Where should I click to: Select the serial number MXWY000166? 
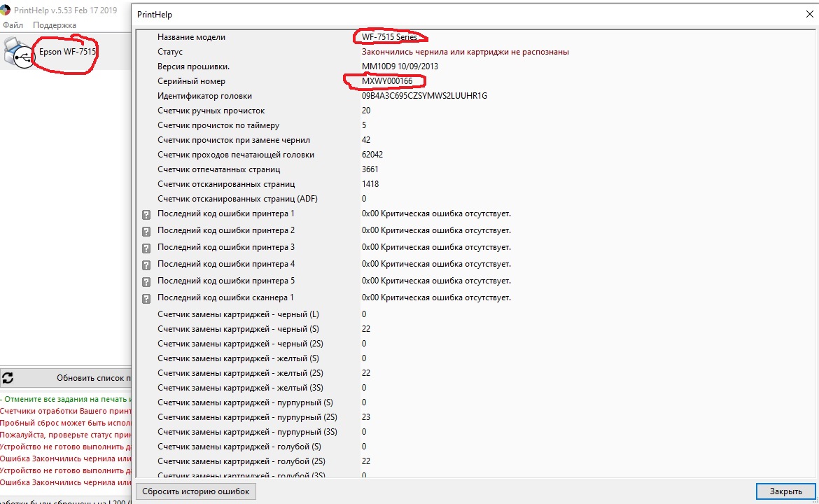[x=387, y=81]
